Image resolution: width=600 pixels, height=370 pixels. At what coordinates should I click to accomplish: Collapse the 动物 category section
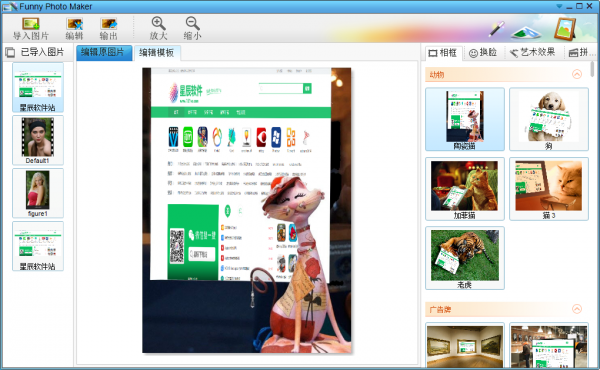577,74
